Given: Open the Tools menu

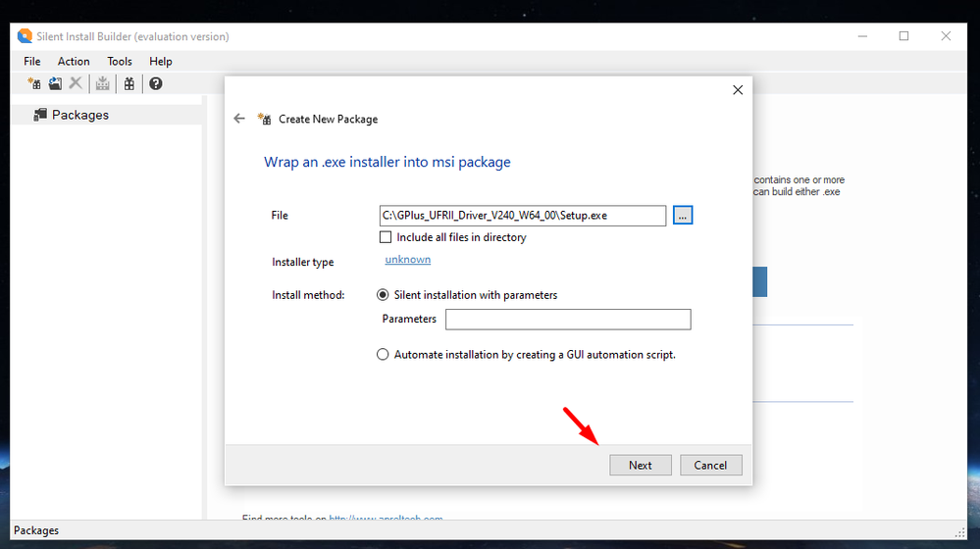Looking at the screenshot, I should click(x=120, y=61).
